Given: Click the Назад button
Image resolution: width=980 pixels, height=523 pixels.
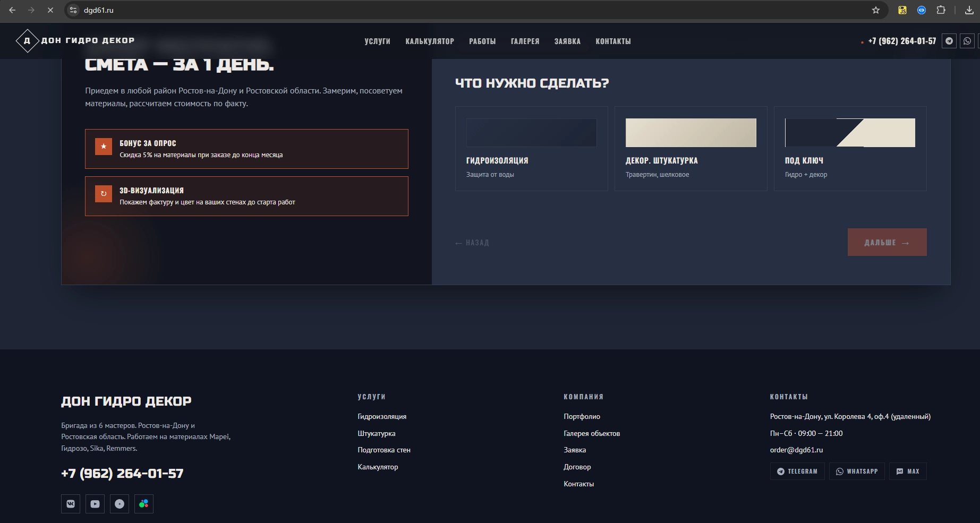Looking at the screenshot, I should [x=472, y=243].
